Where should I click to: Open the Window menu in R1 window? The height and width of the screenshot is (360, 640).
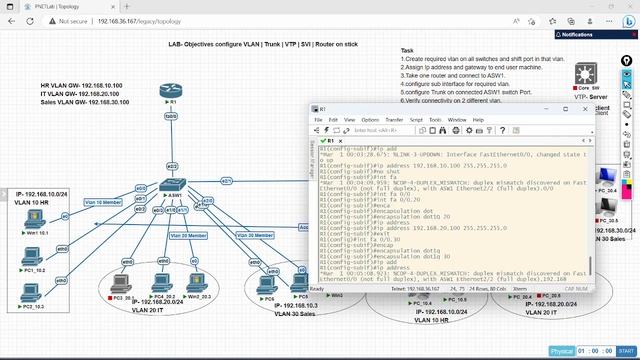[x=457, y=120]
